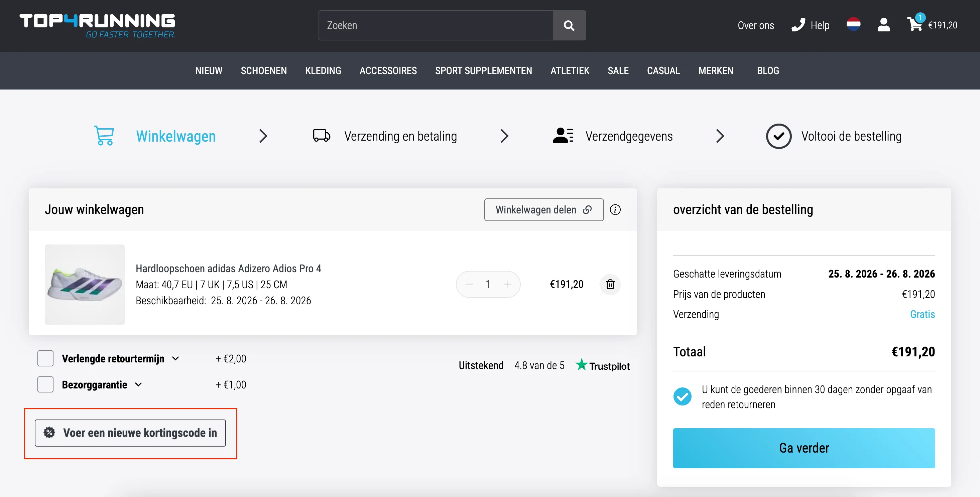Click the Winkelwagen cart step icon
The height and width of the screenshot is (497, 980).
[x=104, y=136]
